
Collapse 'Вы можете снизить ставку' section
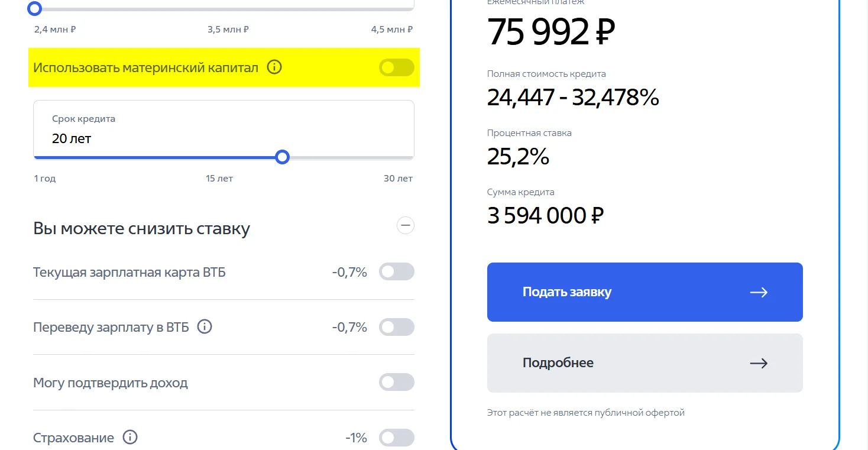click(405, 225)
